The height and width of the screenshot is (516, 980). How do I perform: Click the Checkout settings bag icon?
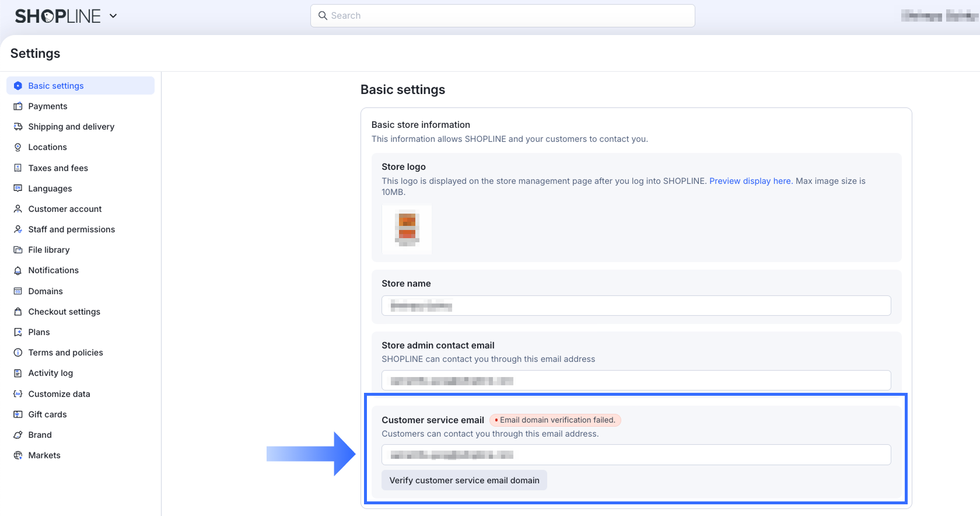[18, 312]
